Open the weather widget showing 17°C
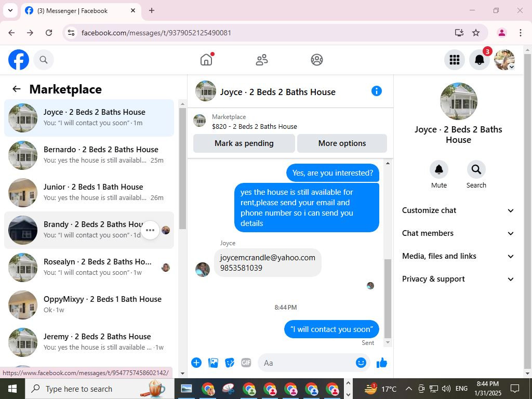This screenshot has height=399, width=532. click(x=381, y=389)
